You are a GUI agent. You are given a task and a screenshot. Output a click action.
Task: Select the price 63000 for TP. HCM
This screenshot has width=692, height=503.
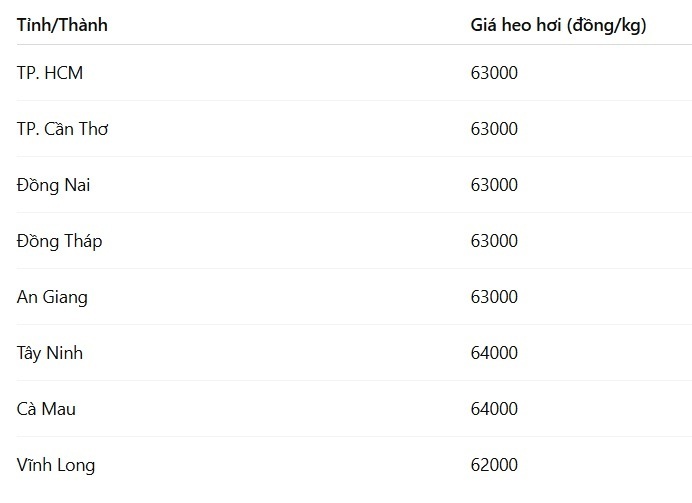point(494,72)
